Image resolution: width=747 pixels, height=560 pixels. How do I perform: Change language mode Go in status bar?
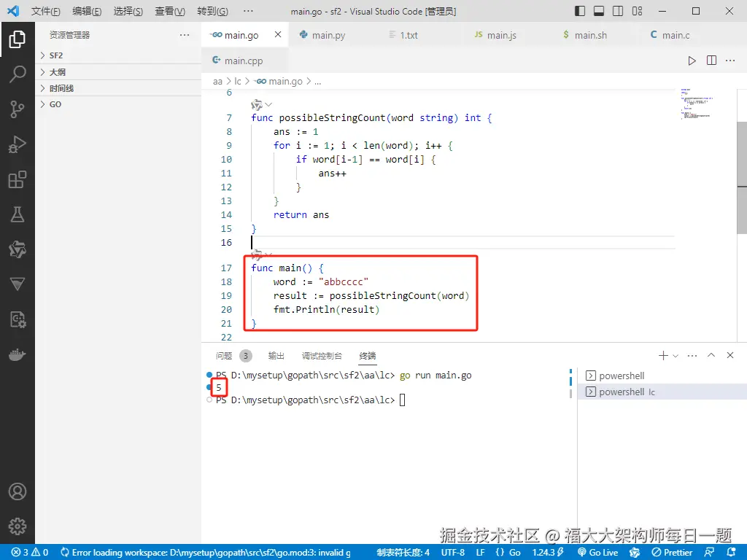(x=514, y=553)
